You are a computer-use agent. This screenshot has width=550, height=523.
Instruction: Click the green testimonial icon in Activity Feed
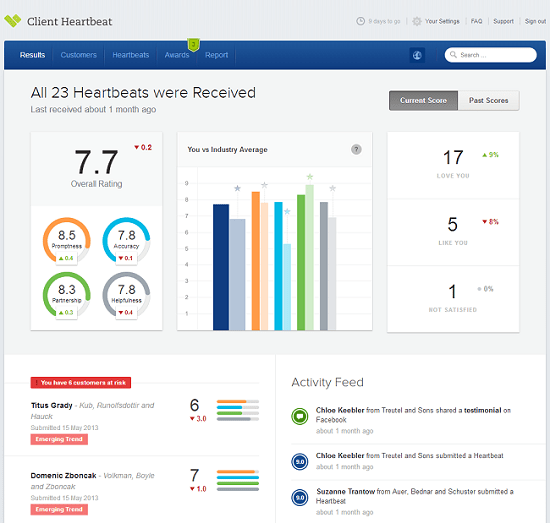pyautogui.click(x=300, y=416)
